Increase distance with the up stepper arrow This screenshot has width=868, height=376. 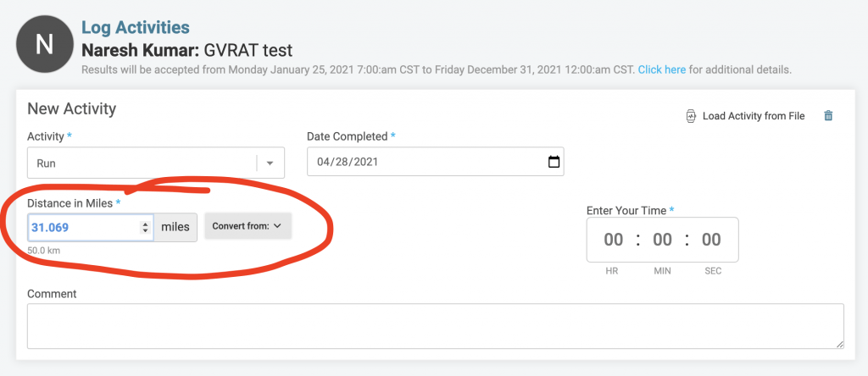pyautogui.click(x=145, y=224)
